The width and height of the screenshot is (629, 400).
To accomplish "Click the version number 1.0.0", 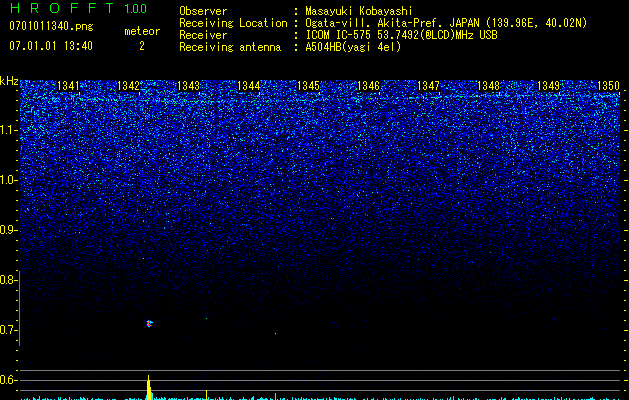I will tap(135, 8).
